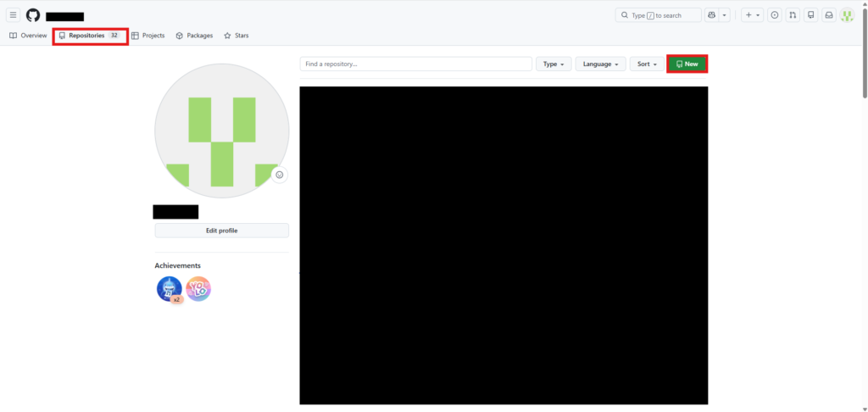Viewport: 868px width, 412px height.
Task: Open the hamburger navigation menu
Action: [14, 15]
